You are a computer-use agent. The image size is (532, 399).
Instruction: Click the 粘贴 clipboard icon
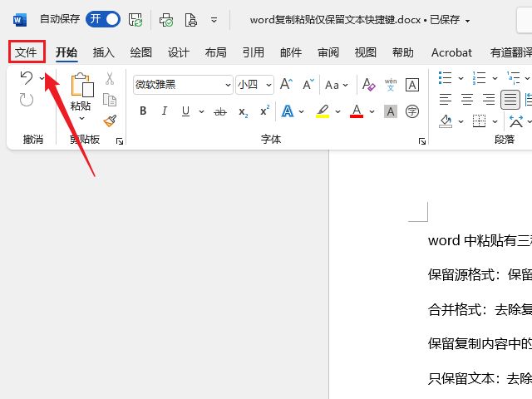click(x=81, y=85)
